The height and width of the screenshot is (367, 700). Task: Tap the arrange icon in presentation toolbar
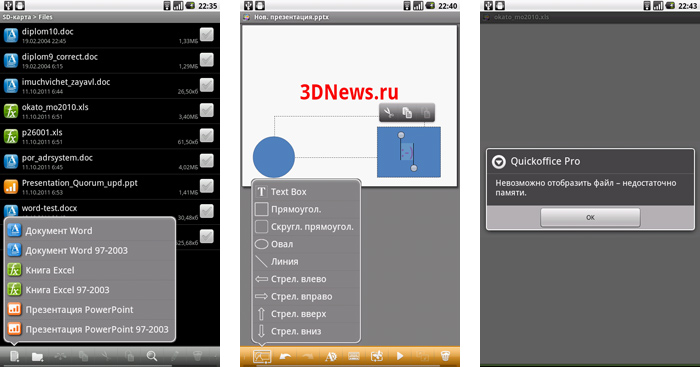pos(422,356)
